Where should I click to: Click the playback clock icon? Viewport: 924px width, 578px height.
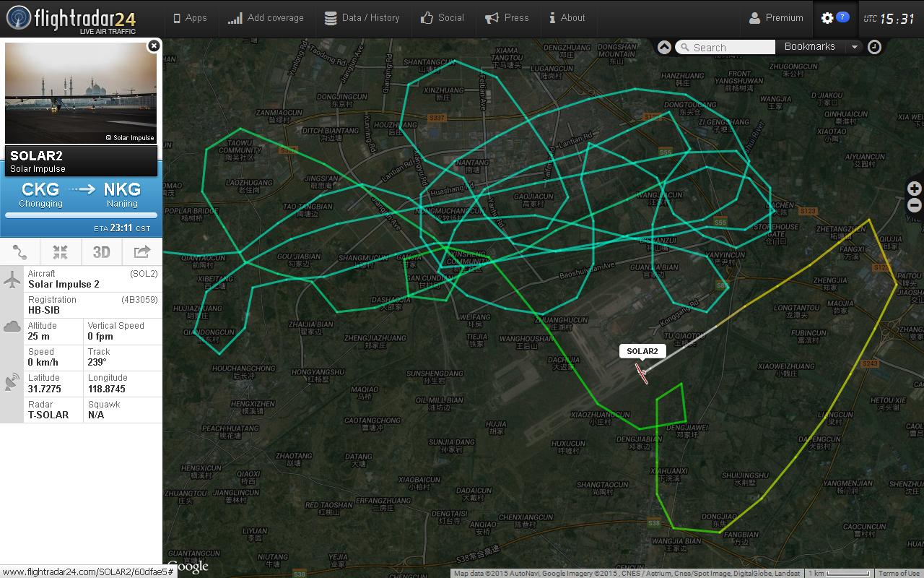tap(874, 47)
